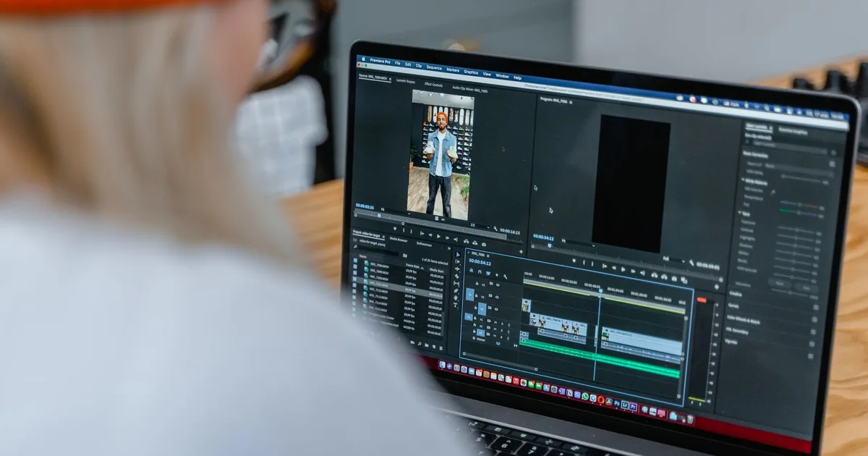
Task: Select the Selection tool in tools panel
Action: click(458, 254)
